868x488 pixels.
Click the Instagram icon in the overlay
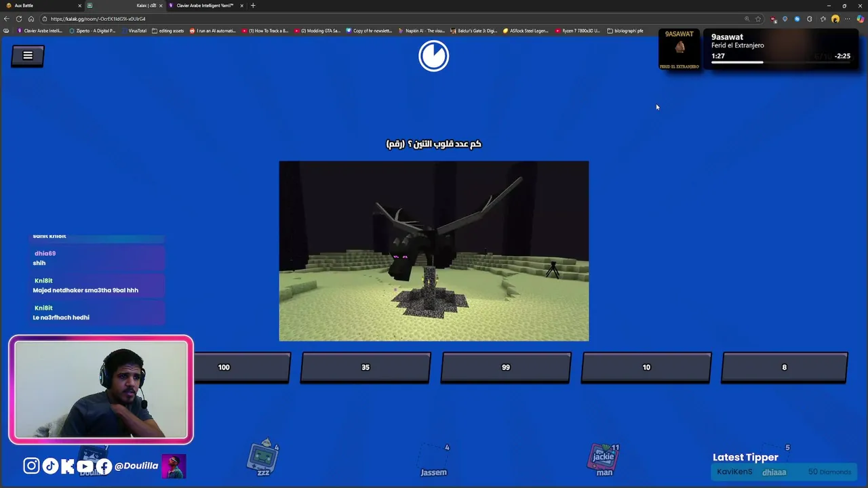pos(31,466)
